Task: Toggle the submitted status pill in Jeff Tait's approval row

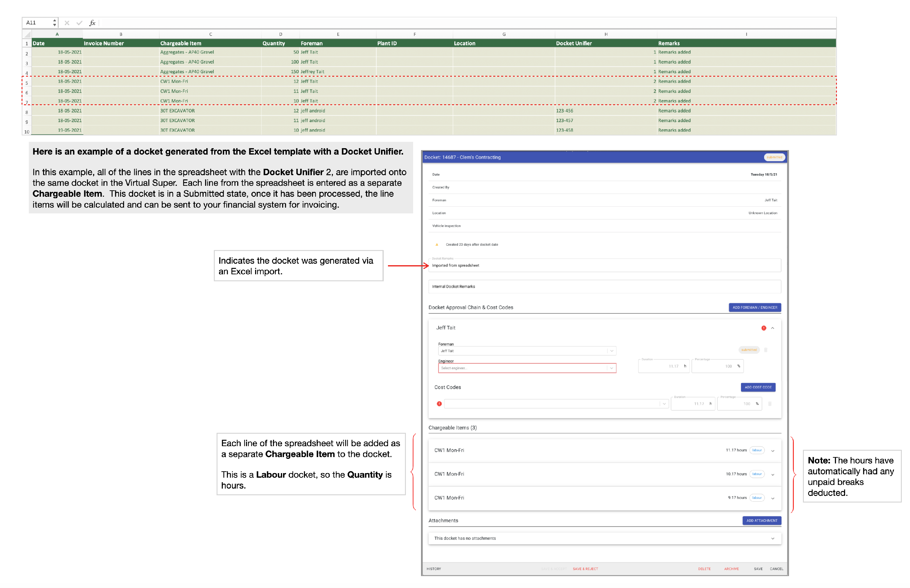Action: 749,350
